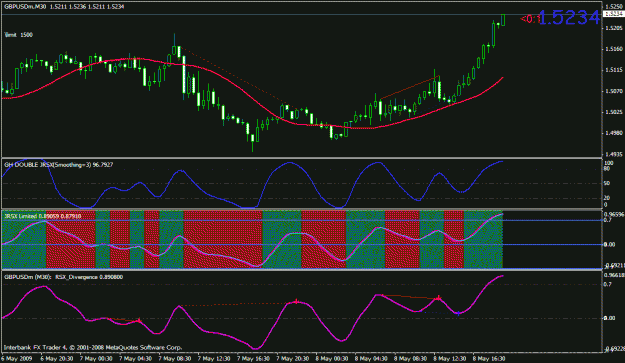Click the GH DOUBLE JRSX(Smoothing=3) indicator label
Screen dimensions: 625x363
(x=58, y=165)
